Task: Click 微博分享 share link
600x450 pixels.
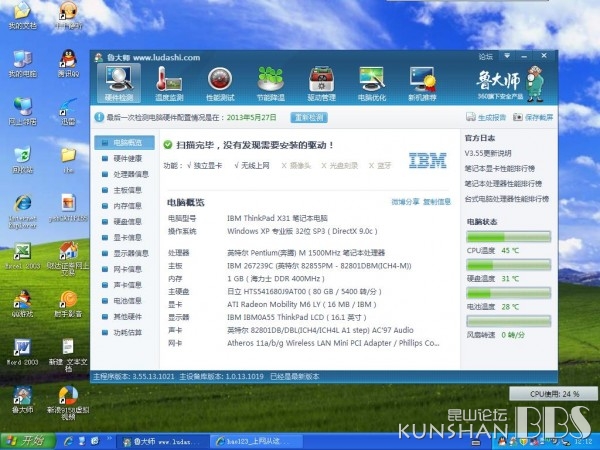Action: (x=405, y=202)
